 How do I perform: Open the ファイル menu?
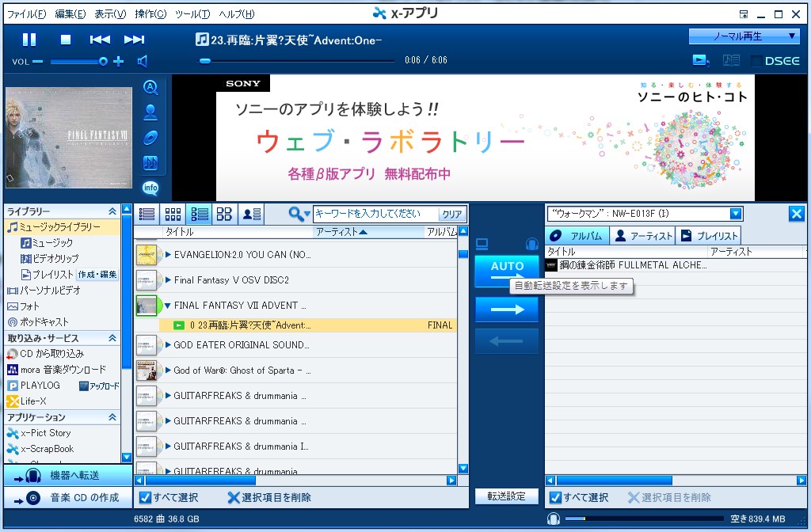(x=26, y=14)
